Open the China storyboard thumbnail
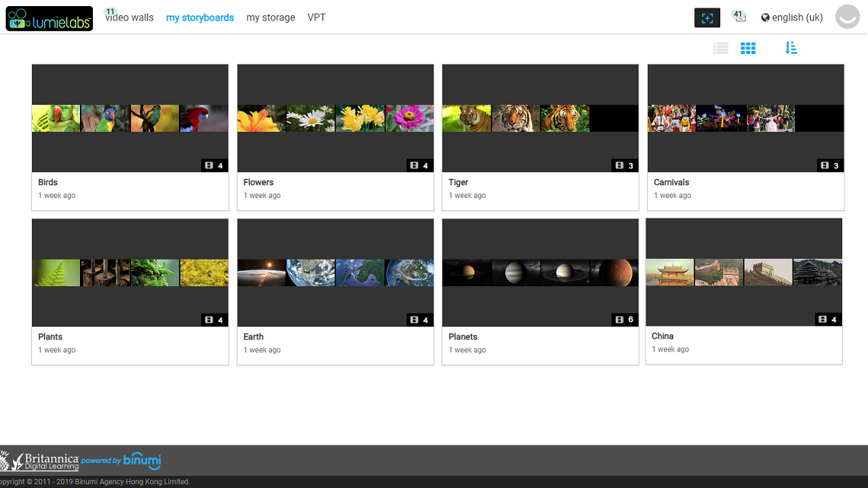Viewport: 868px width, 488px height. pyautogui.click(x=743, y=272)
